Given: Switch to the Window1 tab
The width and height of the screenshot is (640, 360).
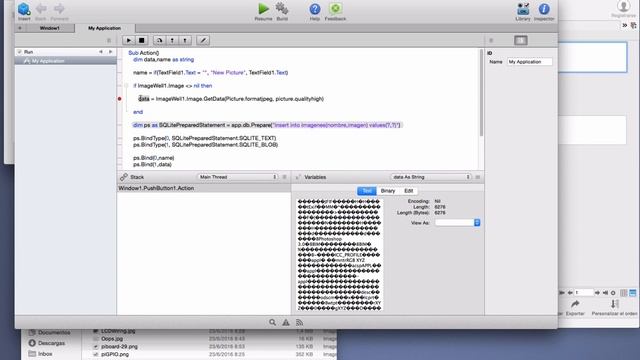Looking at the screenshot, I should (49, 28).
